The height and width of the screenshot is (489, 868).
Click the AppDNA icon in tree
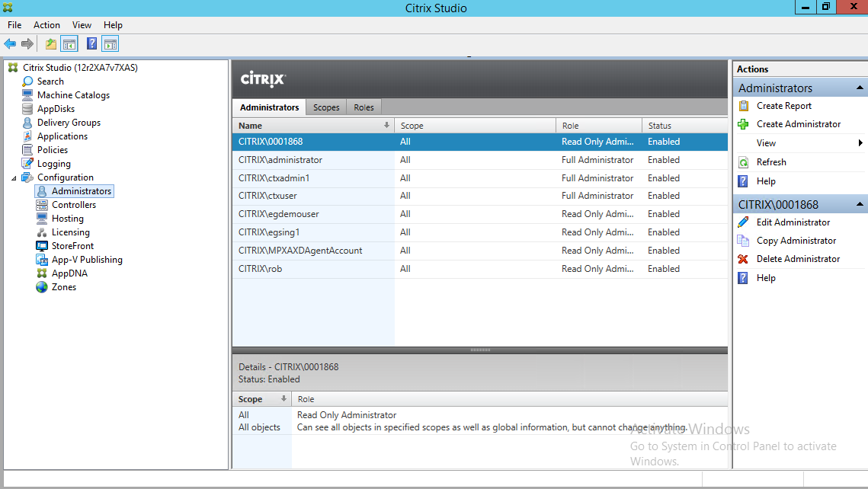(42, 273)
